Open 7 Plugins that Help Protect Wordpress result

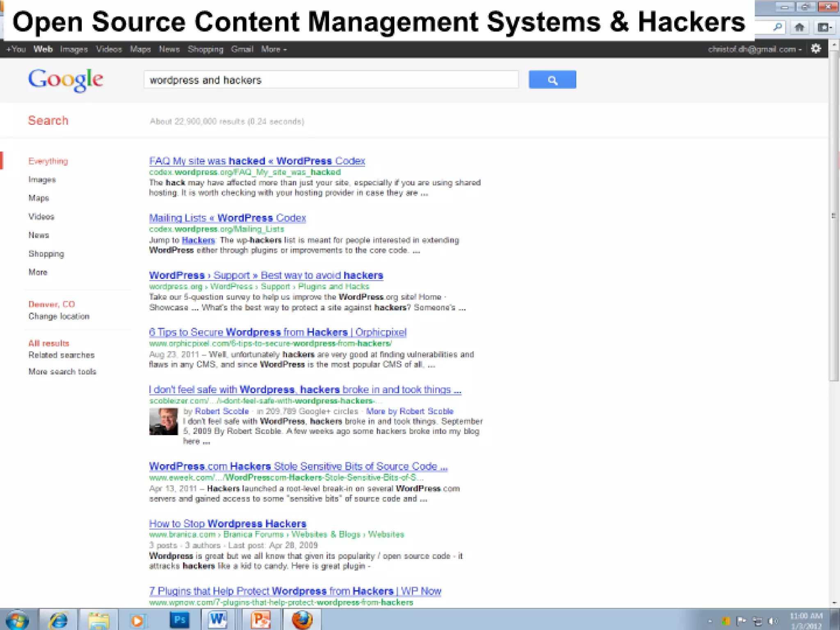coord(295,591)
